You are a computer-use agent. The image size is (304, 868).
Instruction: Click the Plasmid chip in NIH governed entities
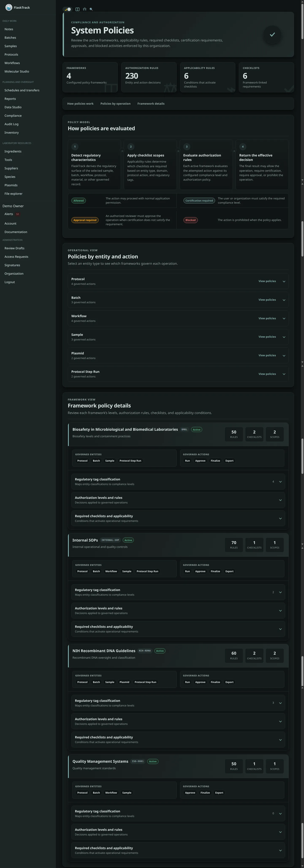pos(124,682)
